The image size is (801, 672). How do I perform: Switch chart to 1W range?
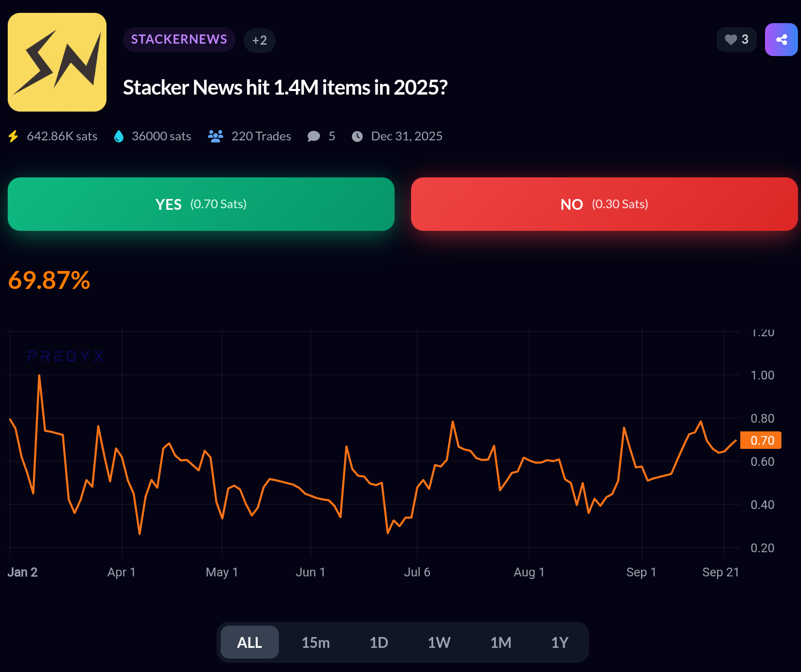439,642
